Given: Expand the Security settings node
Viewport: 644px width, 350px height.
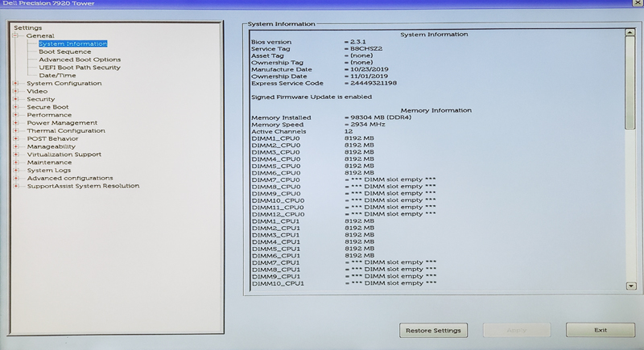Looking at the screenshot, I should pyautogui.click(x=15, y=99).
